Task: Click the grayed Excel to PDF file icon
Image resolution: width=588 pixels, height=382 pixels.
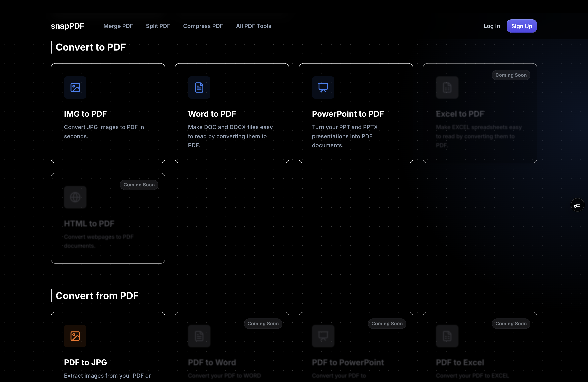Action: coord(447,87)
